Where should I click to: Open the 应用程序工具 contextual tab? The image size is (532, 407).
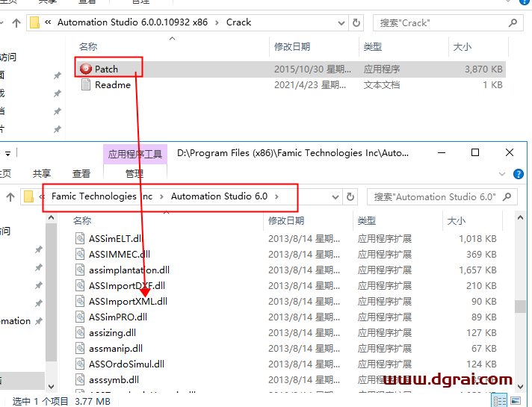pyautogui.click(x=135, y=155)
